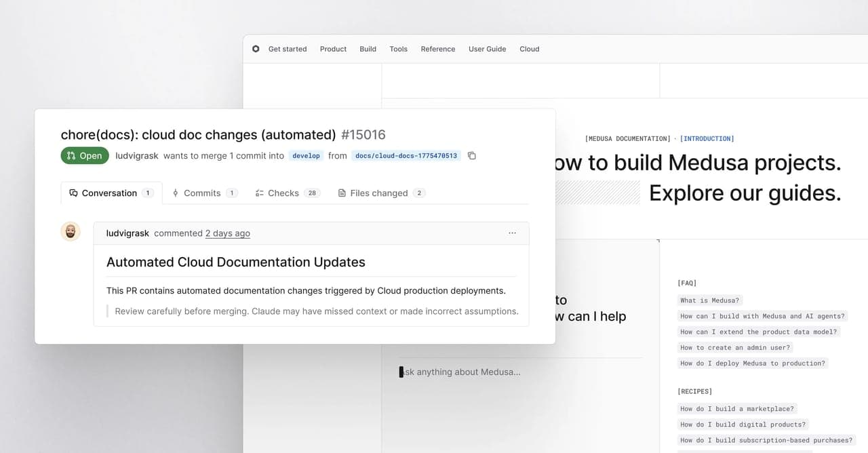Click the develop base branch label

pyautogui.click(x=306, y=155)
